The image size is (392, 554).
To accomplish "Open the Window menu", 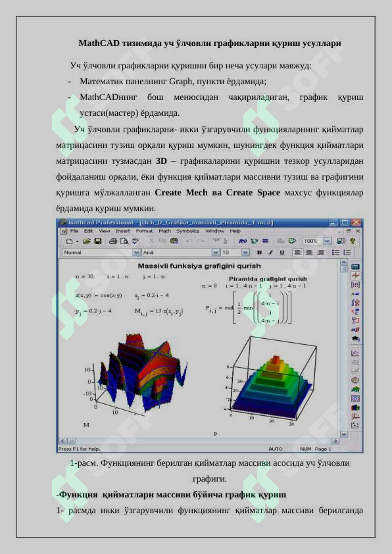I will pyautogui.click(x=214, y=231).
